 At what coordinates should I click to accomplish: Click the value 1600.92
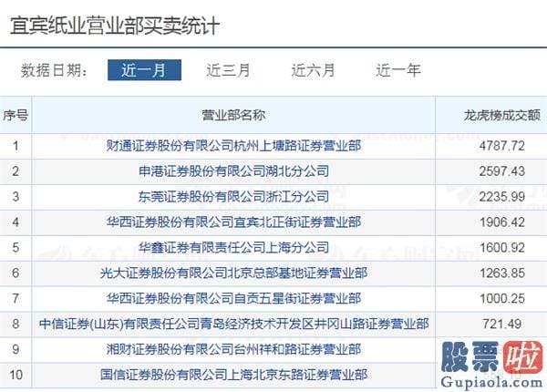(x=502, y=248)
